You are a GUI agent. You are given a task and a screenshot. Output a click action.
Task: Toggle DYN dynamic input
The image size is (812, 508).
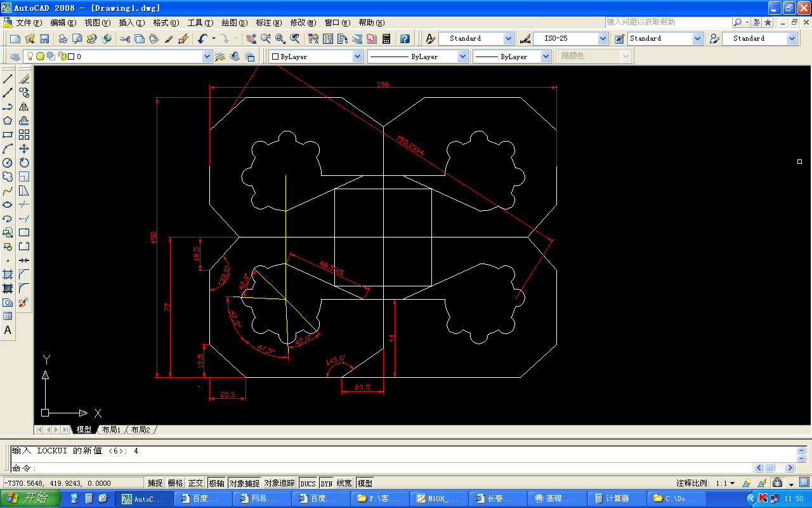pyautogui.click(x=326, y=483)
